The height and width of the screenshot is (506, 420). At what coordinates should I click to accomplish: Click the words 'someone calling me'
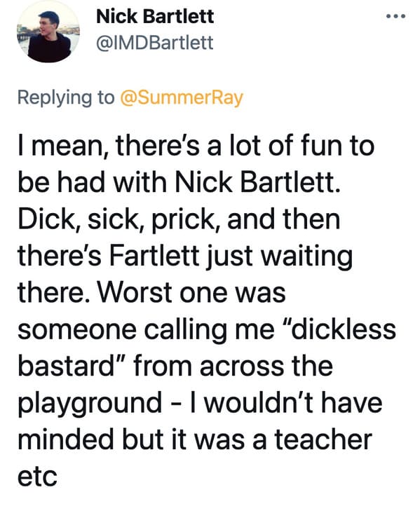[147, 330]
